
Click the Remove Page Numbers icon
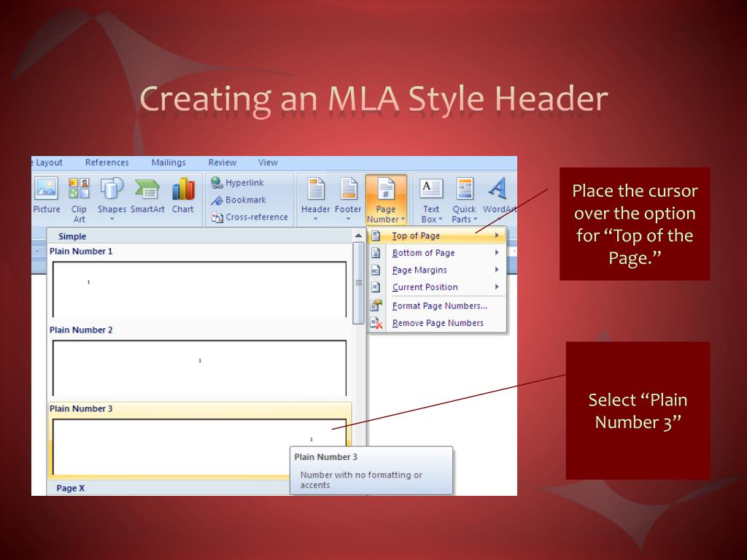(x=376, y=323)
